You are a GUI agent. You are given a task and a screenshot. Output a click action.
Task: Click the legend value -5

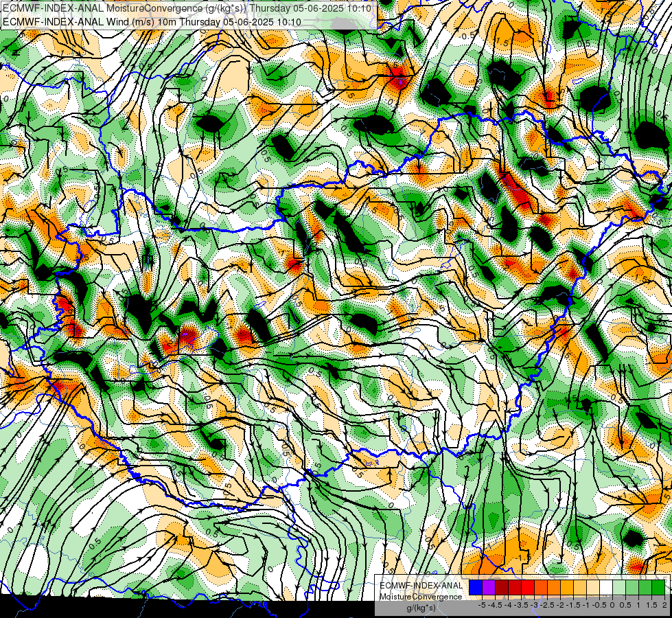(x=481, y=605)
